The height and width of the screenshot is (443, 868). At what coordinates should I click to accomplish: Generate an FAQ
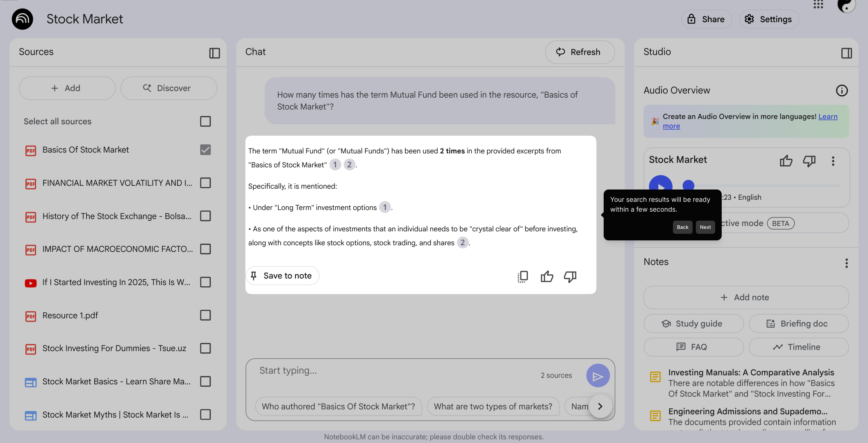click(x=693, y=347)
